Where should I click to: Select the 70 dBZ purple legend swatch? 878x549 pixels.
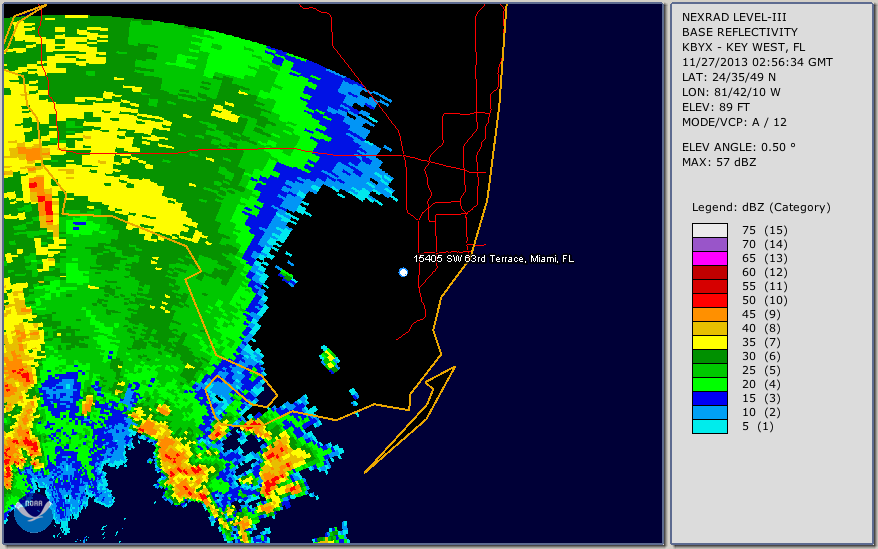click(x=709, y=244)
